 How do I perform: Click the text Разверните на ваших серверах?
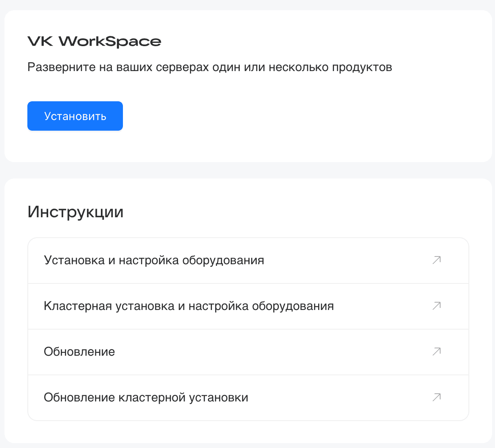(118, 67)
